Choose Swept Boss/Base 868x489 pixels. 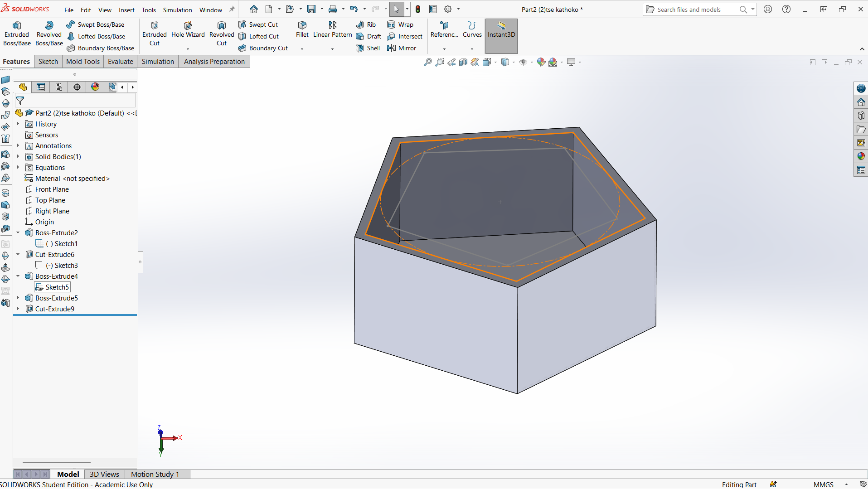95,24
